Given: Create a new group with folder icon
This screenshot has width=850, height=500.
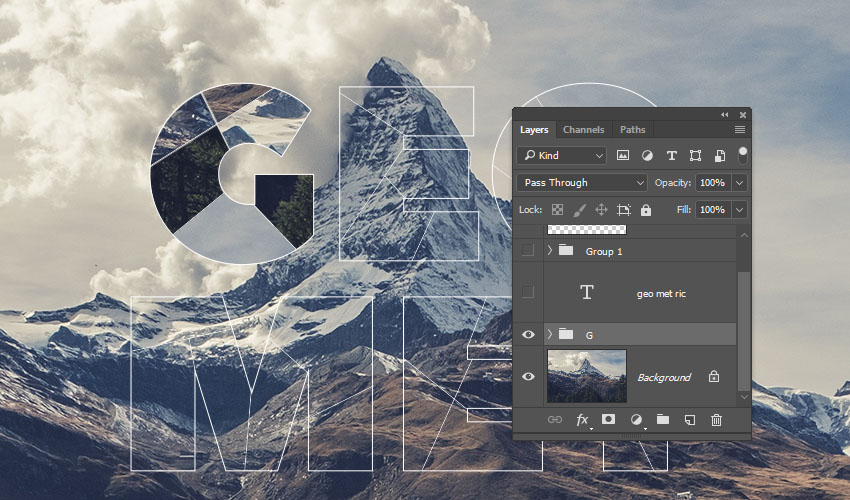Looking at the screenshot, I should [x=662, y=421].
